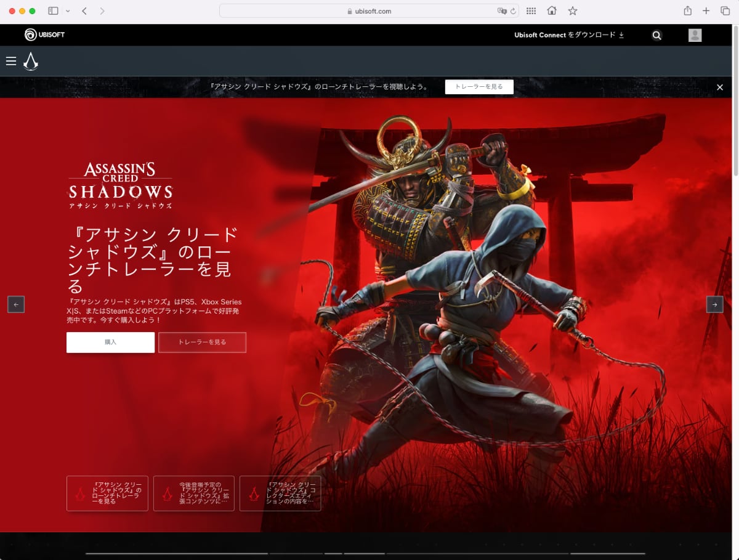The width and height of the screenshot is (739, 560).
Task: Advance the carousel with the right arrow
Action: click(x=714, y=304)
